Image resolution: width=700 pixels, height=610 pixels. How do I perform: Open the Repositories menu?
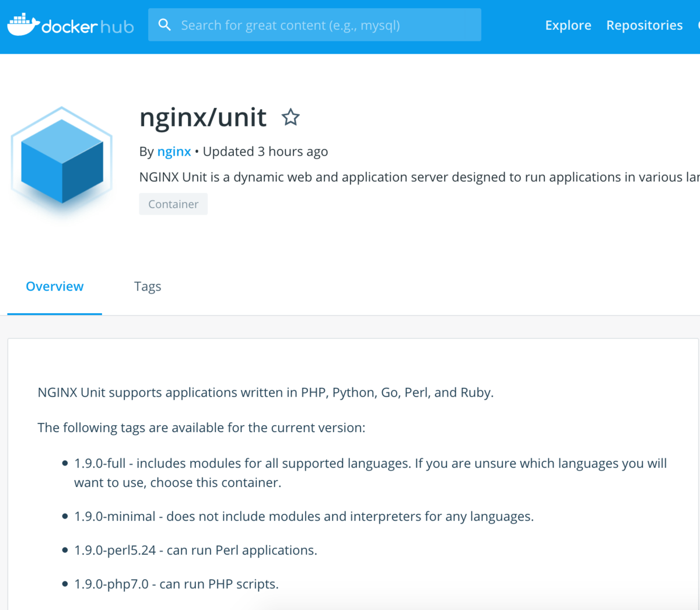[x=644, y=25]
